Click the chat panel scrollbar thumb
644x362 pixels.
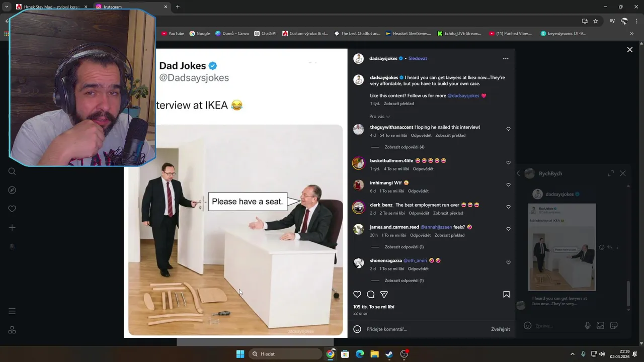coord(628,294)
